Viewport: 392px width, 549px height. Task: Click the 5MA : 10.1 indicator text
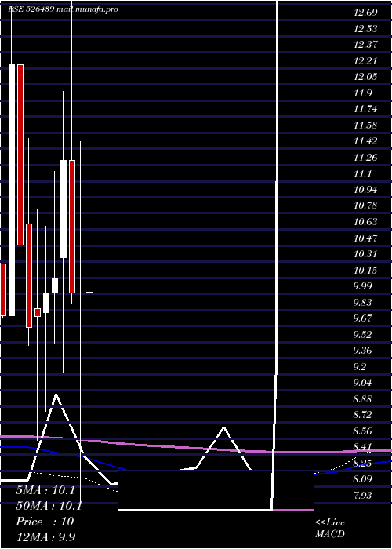pos(45,490)
